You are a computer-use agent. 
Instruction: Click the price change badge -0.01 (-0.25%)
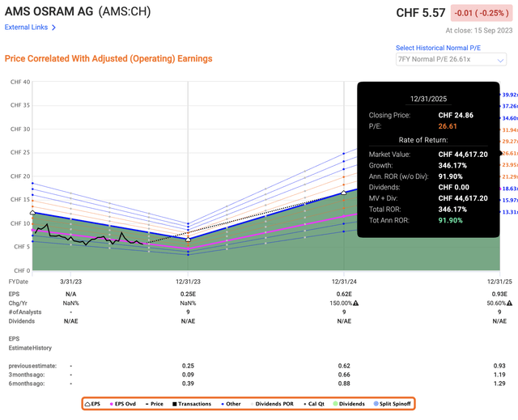point(482,13)
